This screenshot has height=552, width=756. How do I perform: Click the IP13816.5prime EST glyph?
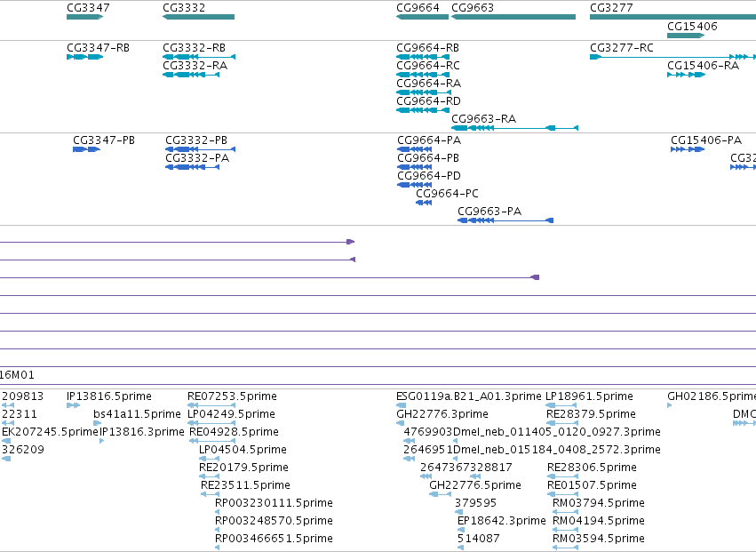[73, 405]
